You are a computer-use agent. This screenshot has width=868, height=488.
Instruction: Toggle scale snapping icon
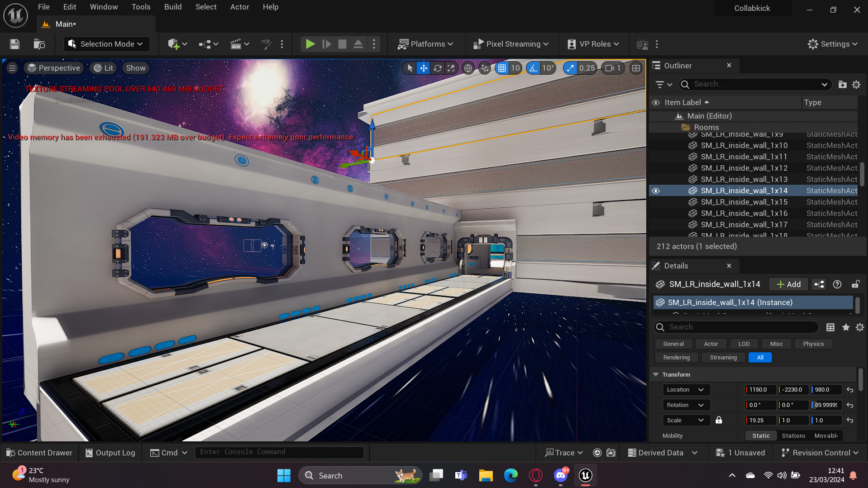[570, 68]
